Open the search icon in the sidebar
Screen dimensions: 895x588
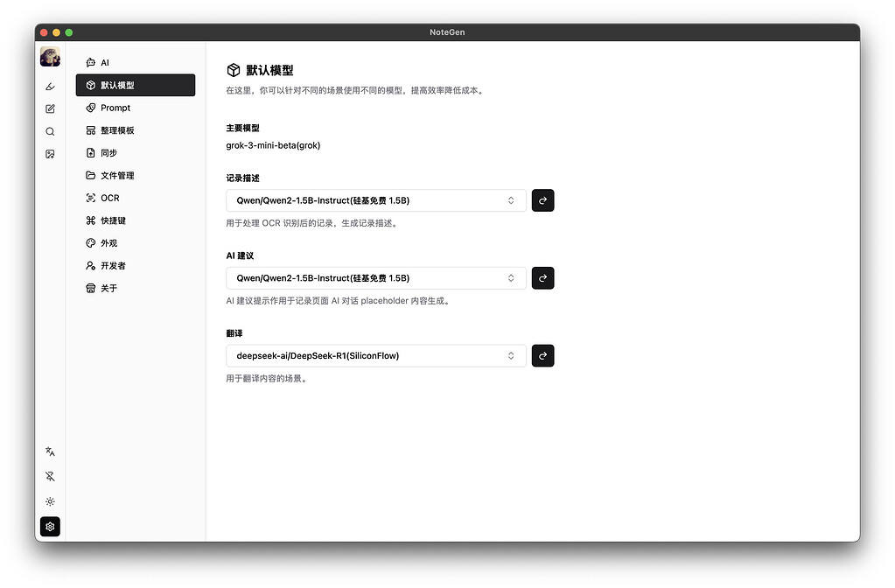50,131
